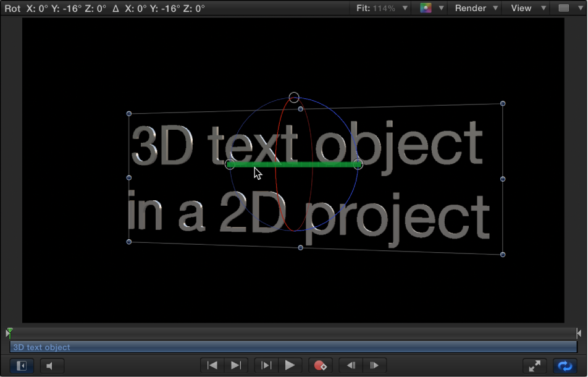This screenshot has width=588, height=377.
Task: Mute audio with the speaker icon
Action: point(52,365)
